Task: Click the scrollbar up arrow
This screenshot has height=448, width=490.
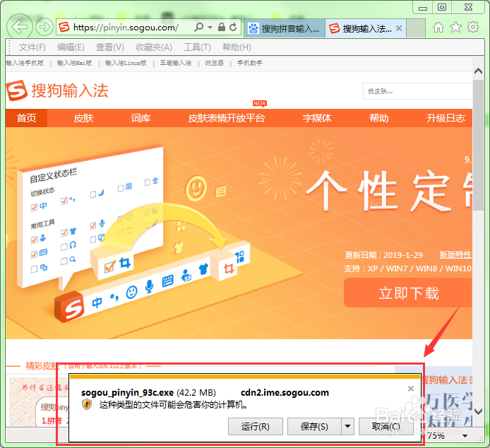Action: click(x=478, y=71)
